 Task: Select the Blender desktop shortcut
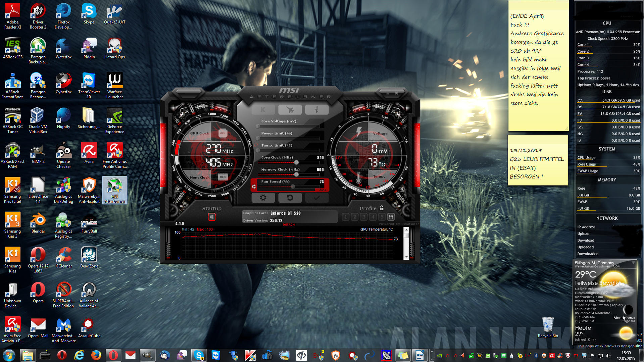(x=38, y=222)
